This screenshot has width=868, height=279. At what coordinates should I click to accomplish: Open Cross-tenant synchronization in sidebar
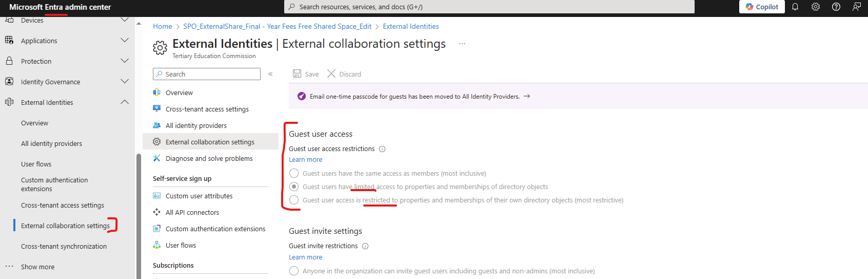(64, 246)
